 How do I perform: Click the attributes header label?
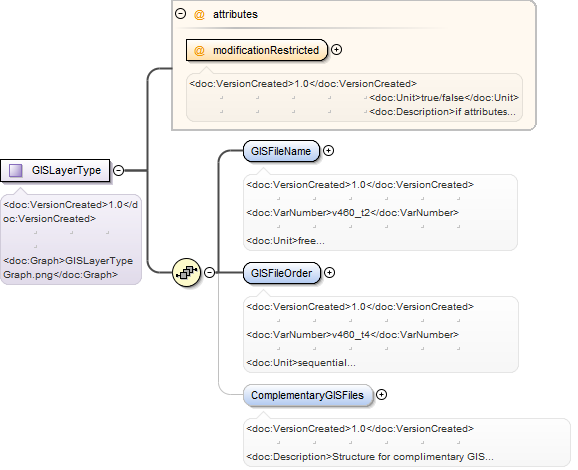pos(235,14)
